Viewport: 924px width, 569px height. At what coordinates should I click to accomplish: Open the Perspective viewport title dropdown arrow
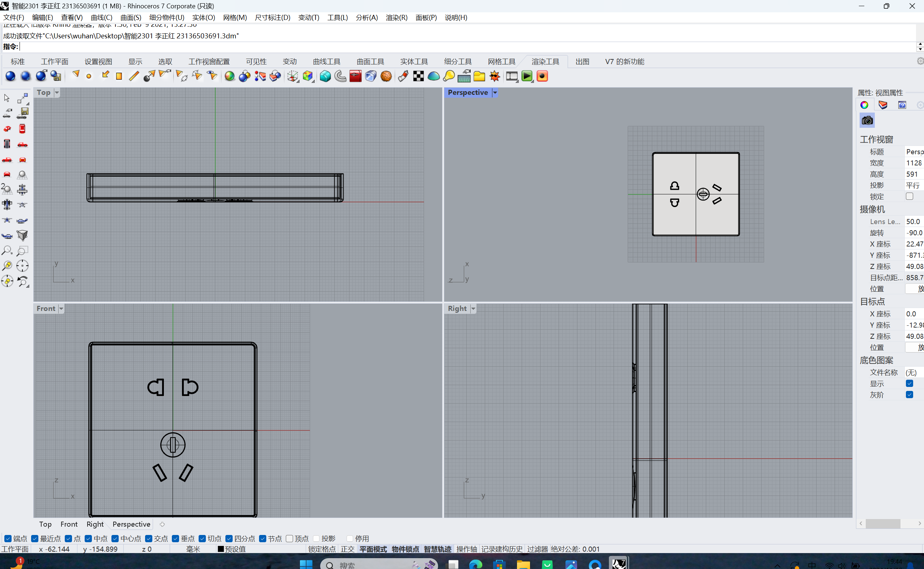[495, 93]
